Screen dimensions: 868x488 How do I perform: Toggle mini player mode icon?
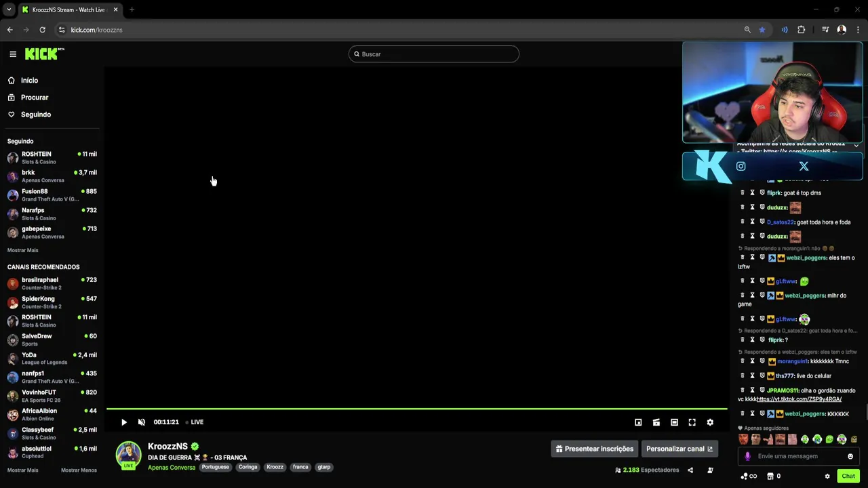coord(638,422)
